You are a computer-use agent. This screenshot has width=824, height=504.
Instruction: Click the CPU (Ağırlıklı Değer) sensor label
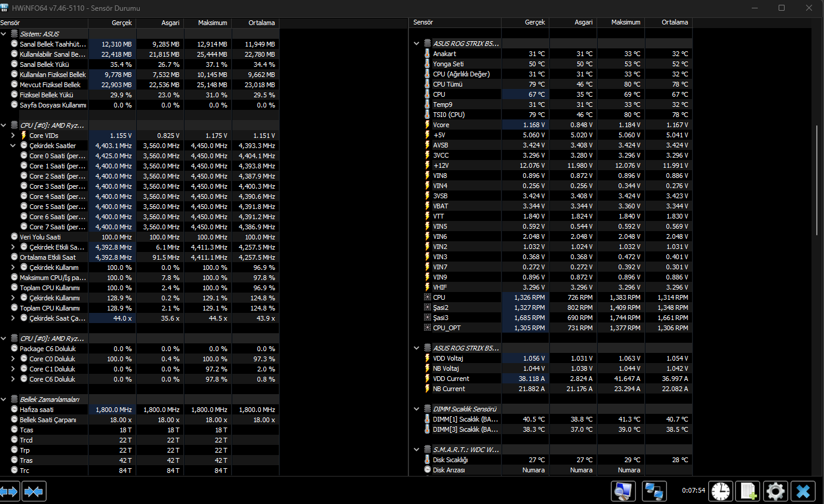click(x=462, y=74)
